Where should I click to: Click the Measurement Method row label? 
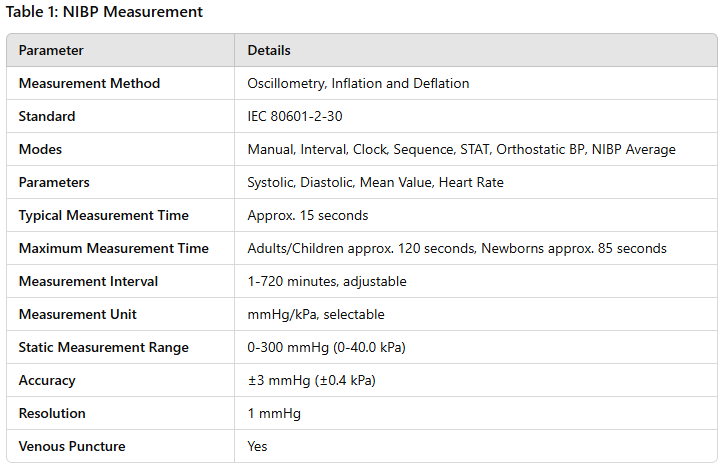tap(89, 83)
